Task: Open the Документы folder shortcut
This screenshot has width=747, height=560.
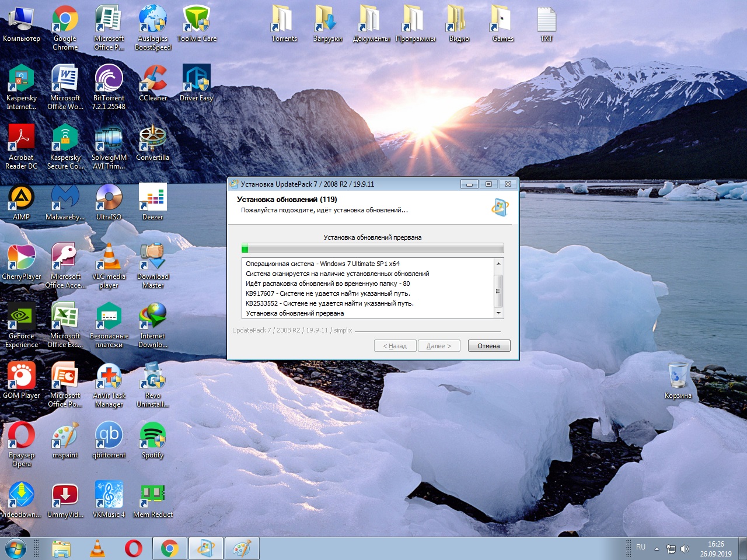Action: coord(372,24)
